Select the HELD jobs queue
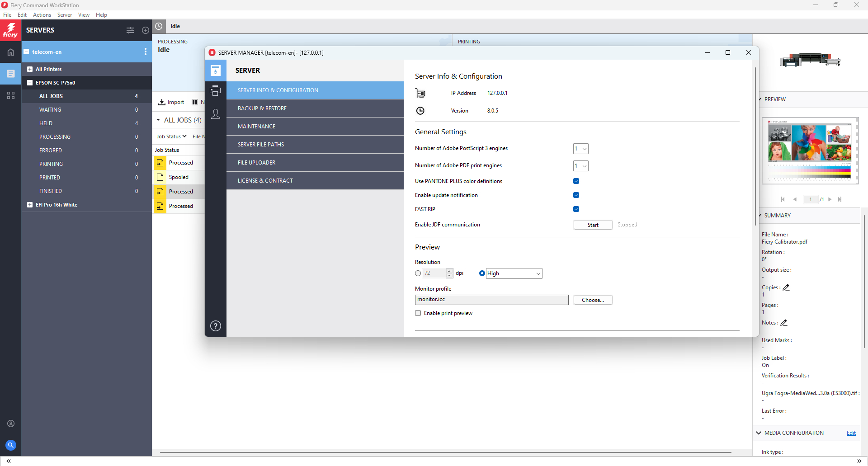The height and width of the screenshot is (466, 868). (86, 123)
